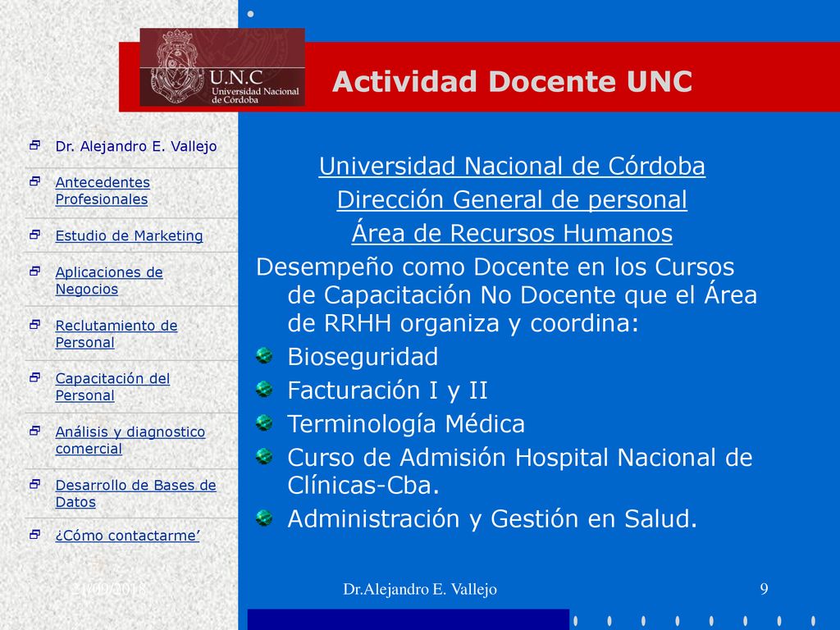Click bullet icon beside Antecedentes Profesionales
The width and height of the screenshot is (840, 630).
click(x=34, y=181)
